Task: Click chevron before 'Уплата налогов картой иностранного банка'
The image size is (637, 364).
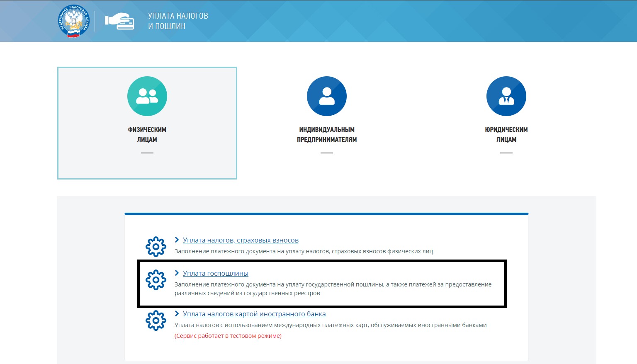Action: pyautogui.click(x=177, y=314)
